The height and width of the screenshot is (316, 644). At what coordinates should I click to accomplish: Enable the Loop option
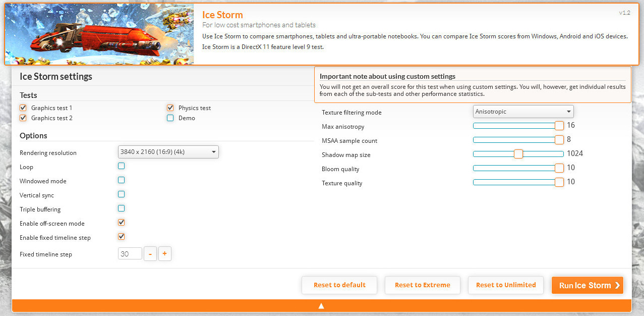[121, 166]
